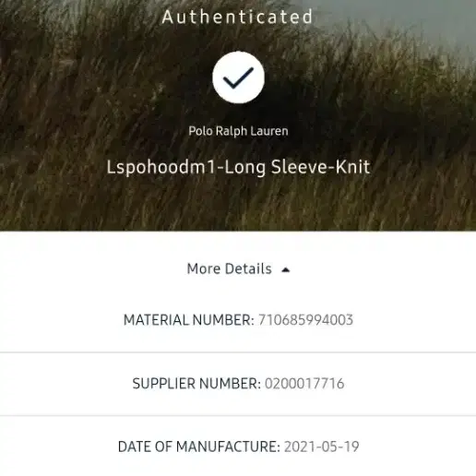
Task: Click the Polo Ralph Lauren brand name
Action: [238, 131]
